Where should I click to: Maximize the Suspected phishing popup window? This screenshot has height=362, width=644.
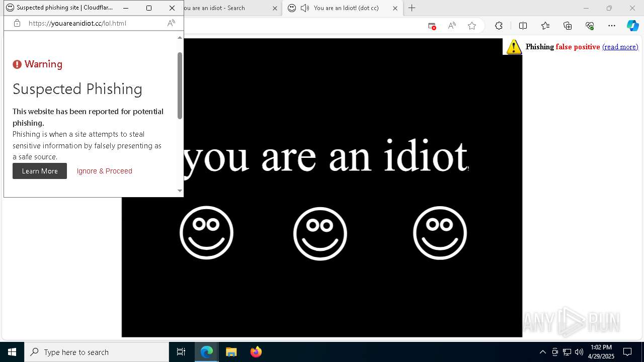click(149, 8)
